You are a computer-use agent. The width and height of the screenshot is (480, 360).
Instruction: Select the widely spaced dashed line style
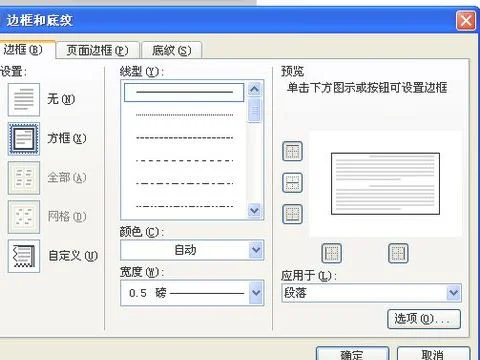(x=184, y=161)
